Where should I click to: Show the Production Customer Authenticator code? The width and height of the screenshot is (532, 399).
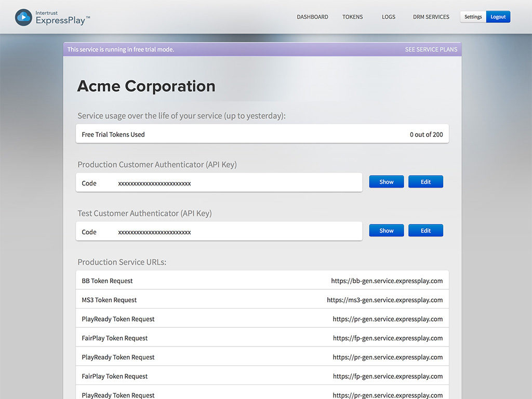[387, 182]
